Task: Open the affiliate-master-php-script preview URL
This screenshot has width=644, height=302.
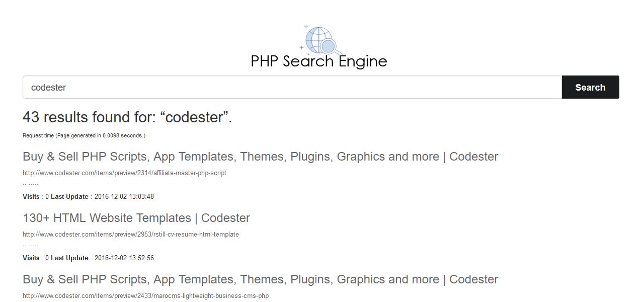Action: pyautogui.click(x=124, y=173)
